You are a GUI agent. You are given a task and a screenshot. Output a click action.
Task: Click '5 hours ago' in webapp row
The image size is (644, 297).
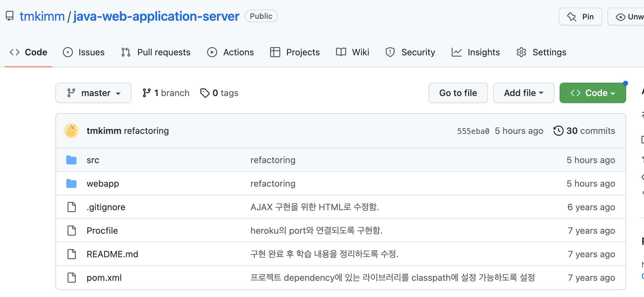[591, 183]
